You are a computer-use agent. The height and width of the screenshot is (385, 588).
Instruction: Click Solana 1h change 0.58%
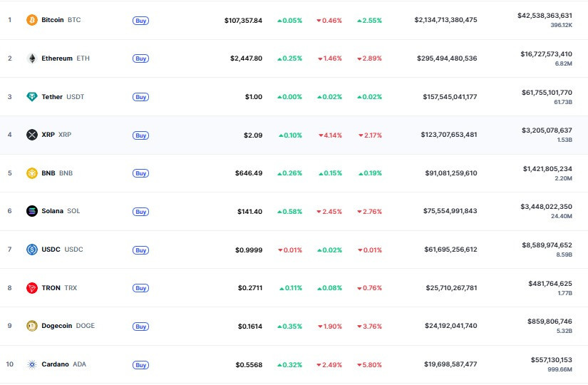click(289, 212)
